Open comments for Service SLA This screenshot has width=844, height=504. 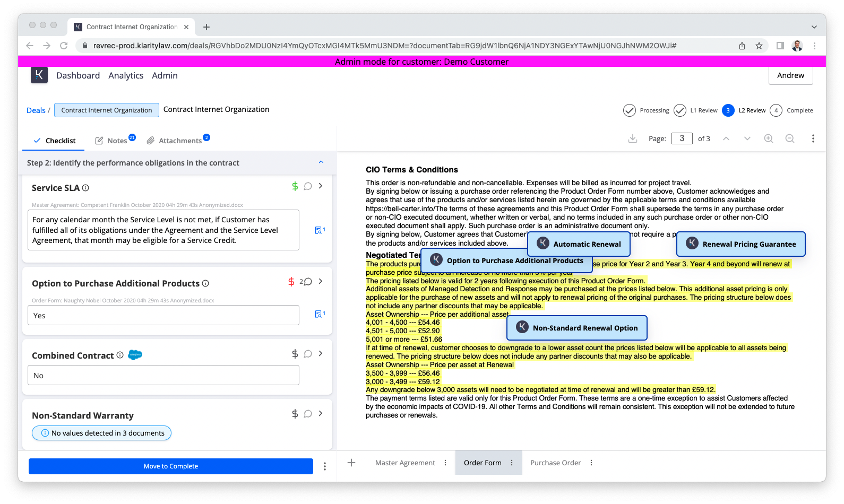[308, 186]
